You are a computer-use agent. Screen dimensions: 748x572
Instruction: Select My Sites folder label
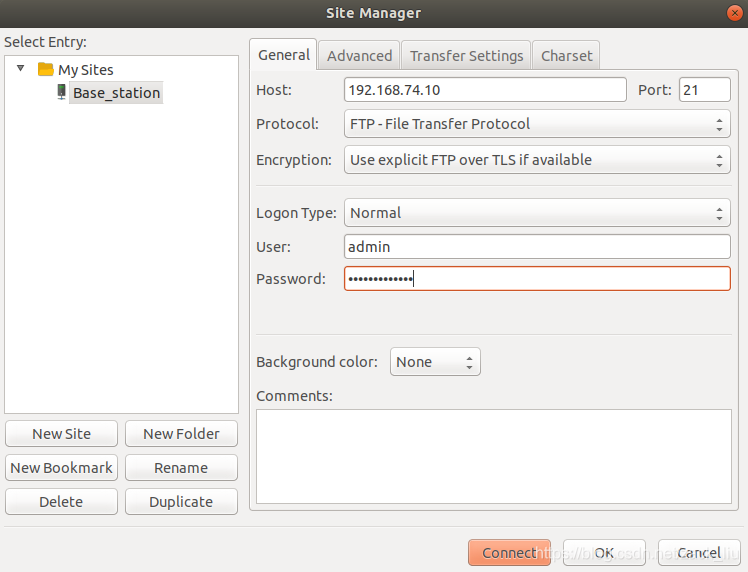[86, 70]
